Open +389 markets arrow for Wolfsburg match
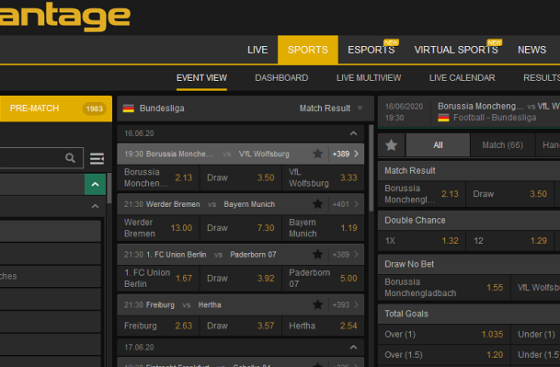Image resolution: width=560 pixels, height=367 pixels. 346,154
